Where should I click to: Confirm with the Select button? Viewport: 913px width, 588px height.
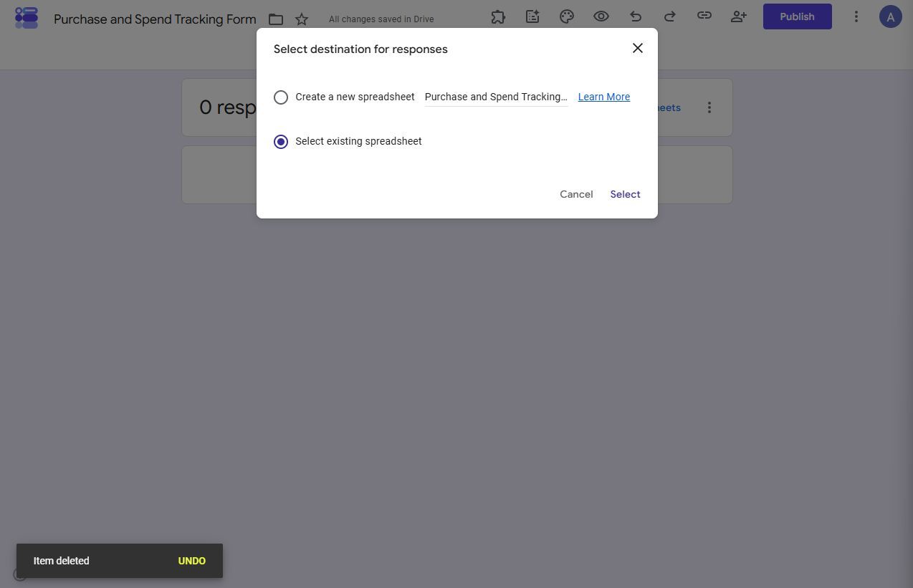626,194
